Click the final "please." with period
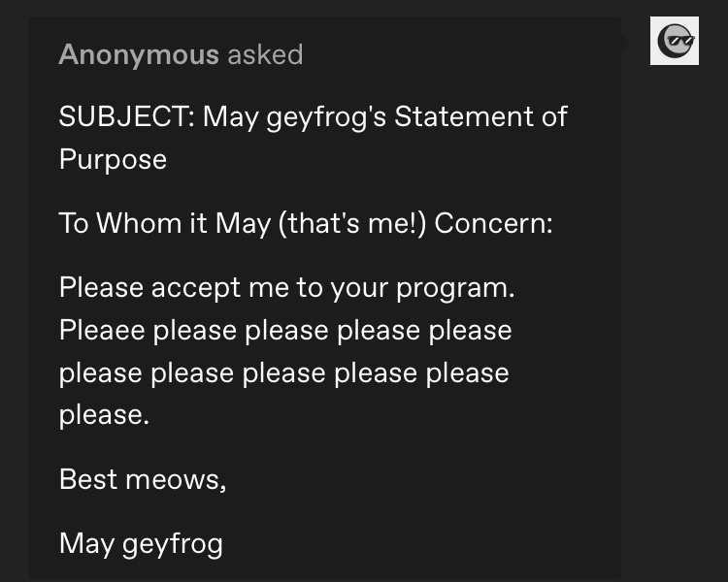Viewport: 728px width, 582px height. click(x=104, y=415)
